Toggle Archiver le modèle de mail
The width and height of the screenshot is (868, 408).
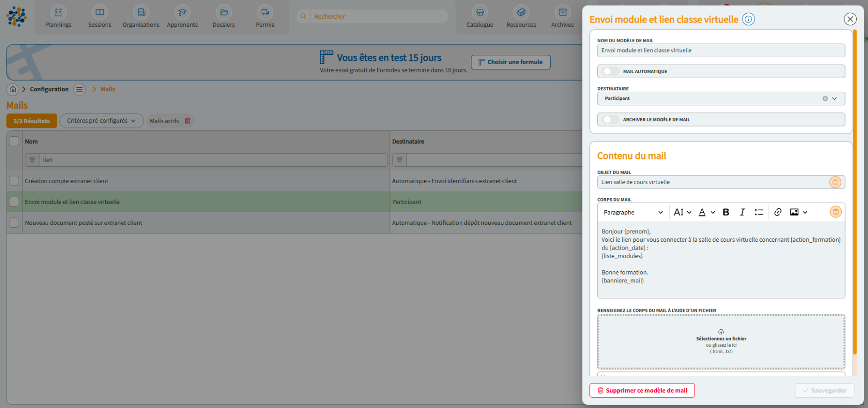(611, 119)
